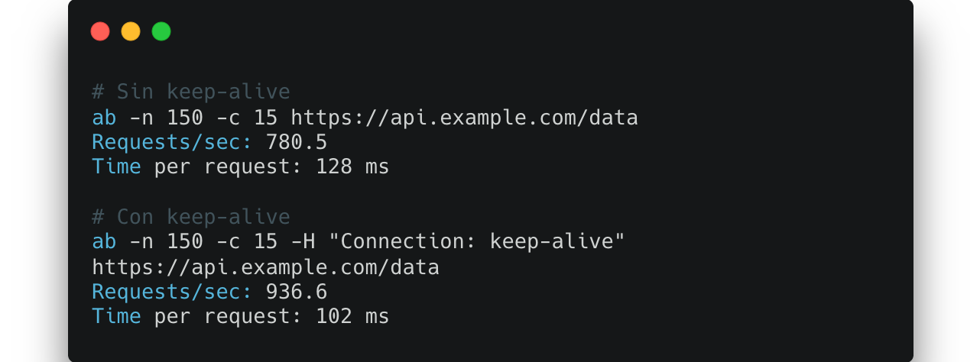Select the 780.5 requests per second value
980x362 pixels.
[296, 142]
